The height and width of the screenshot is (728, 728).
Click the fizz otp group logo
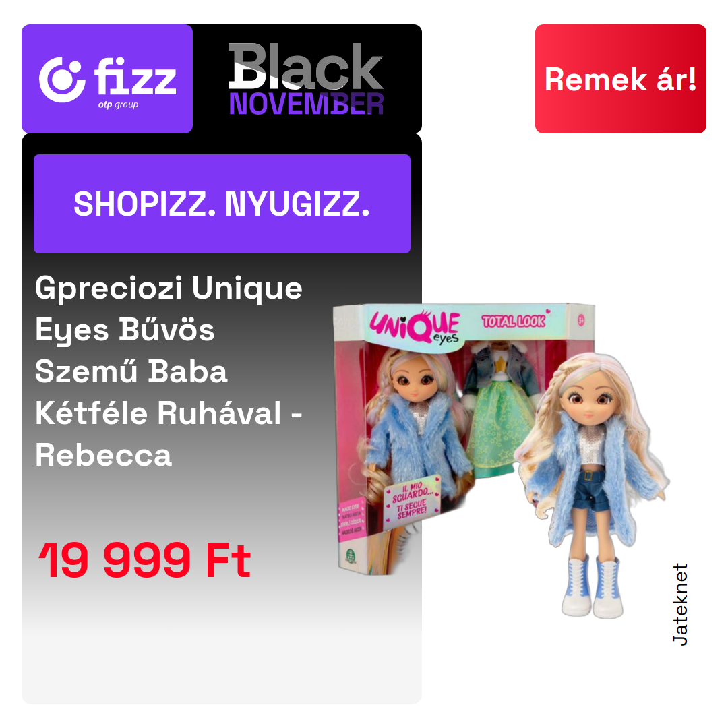[107, 79]
